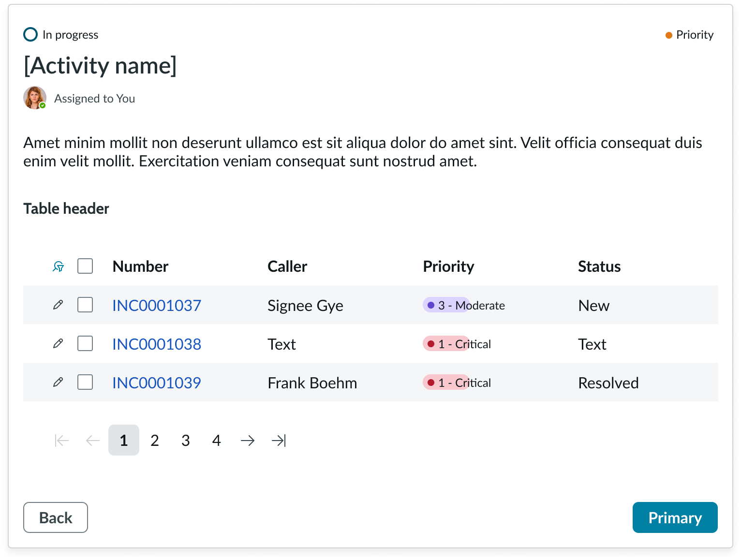Click the 1 - Critical priority badge
This screenshot has height=560, width=741.
(457, 344)
